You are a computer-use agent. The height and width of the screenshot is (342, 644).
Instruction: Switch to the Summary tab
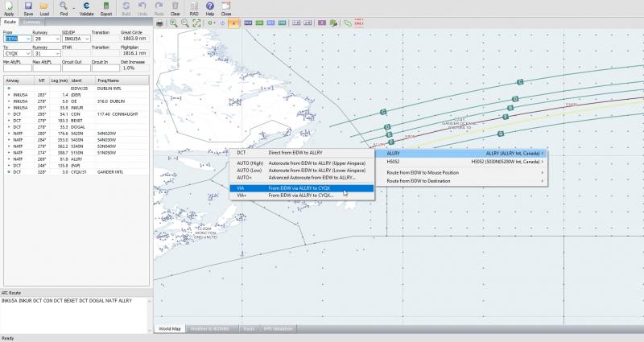pos(31,22)
